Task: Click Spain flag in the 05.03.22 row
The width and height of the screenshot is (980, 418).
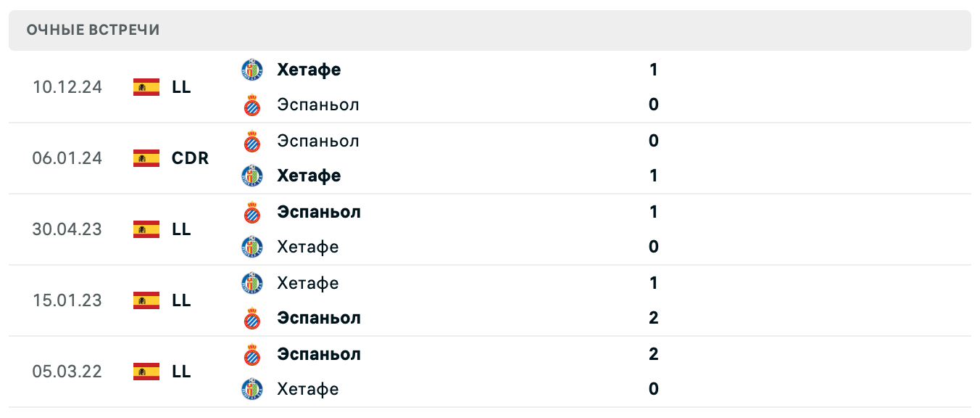Action: tap(146, 372)
